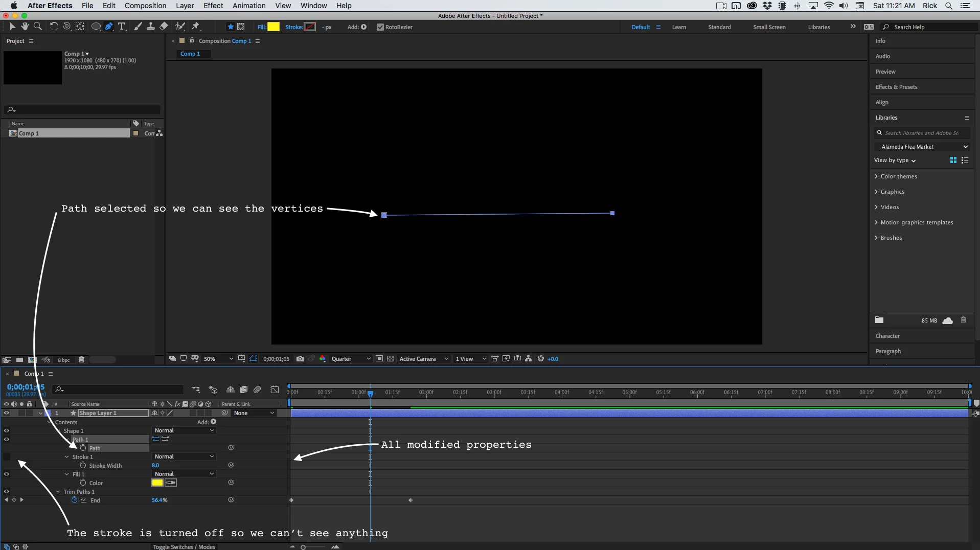Click the stopwatch for Trim Paths End
This screenshot has width=980, height=550.
point(74,500)
